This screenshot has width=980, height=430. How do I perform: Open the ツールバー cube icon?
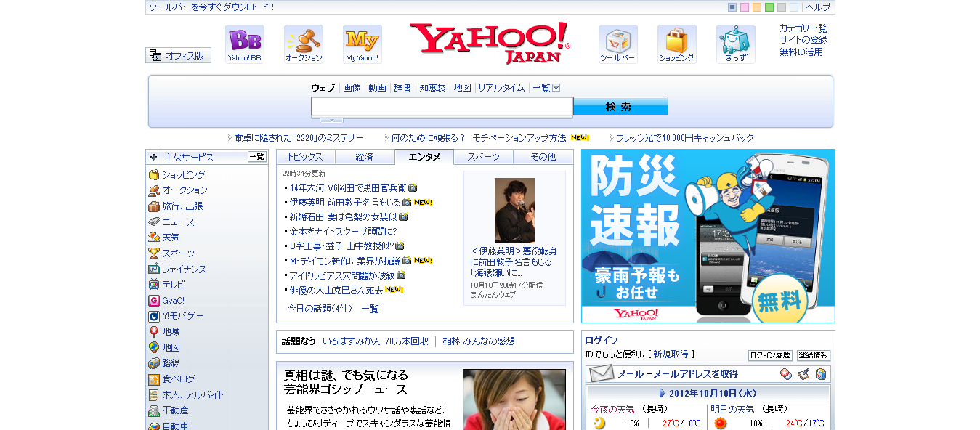coord(618,44)
